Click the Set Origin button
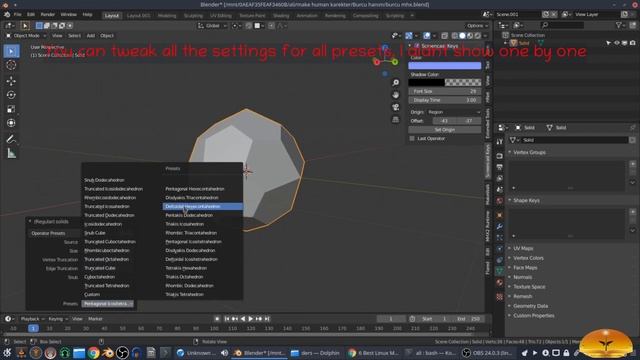Viewport: 640px width, 360px height. coord(444,130)
